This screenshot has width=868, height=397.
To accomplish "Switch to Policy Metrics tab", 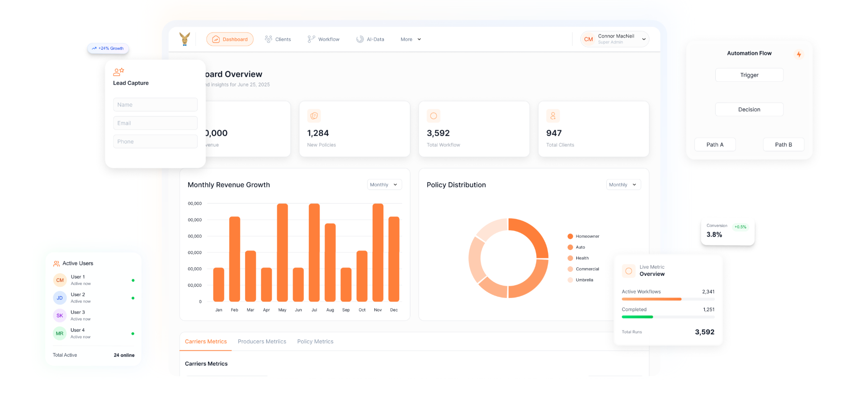I will point(315,341).
